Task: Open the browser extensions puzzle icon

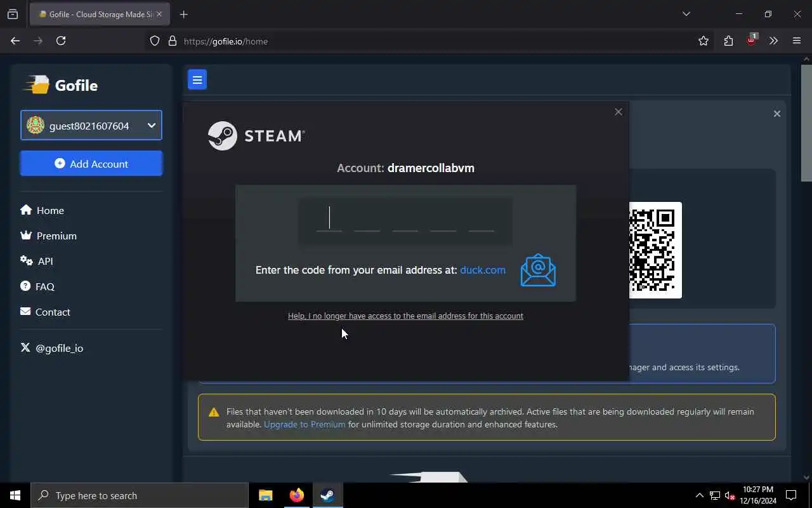Action: pos(728,41)
